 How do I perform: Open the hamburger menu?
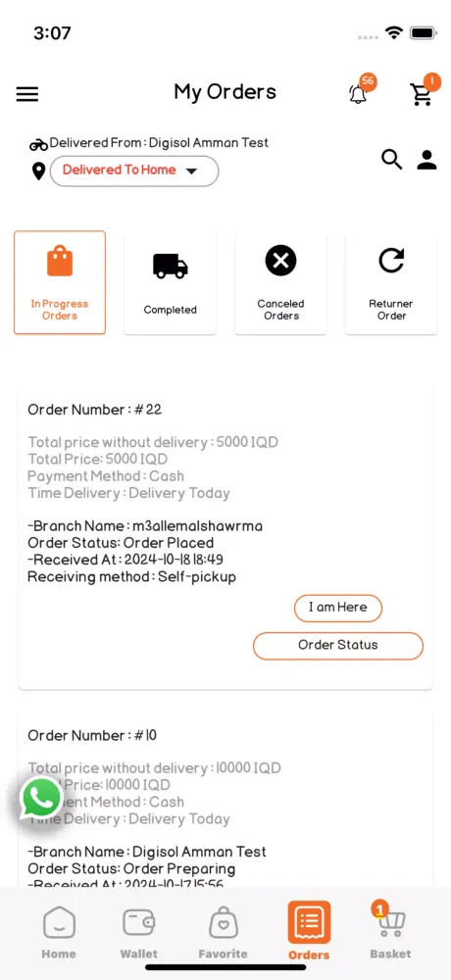click(x=27, y=94)
